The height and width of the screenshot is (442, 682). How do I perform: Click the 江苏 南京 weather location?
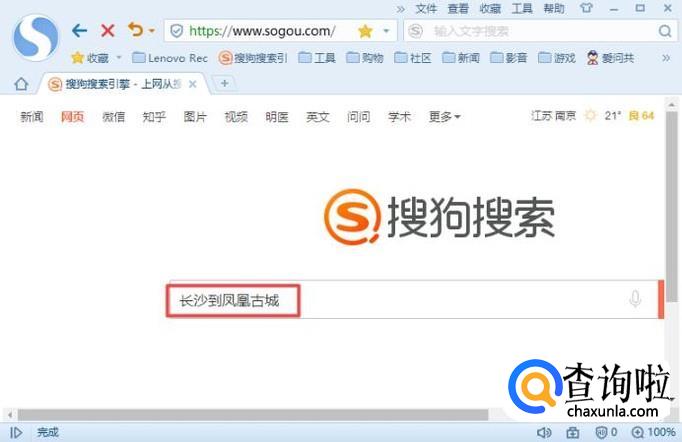click(x=553, y=116)
